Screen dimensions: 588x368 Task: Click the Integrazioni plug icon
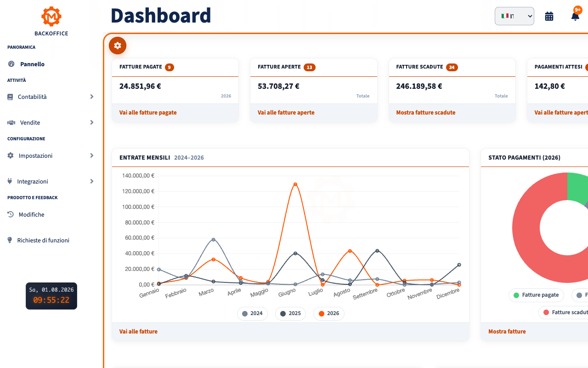pos(10,182)
